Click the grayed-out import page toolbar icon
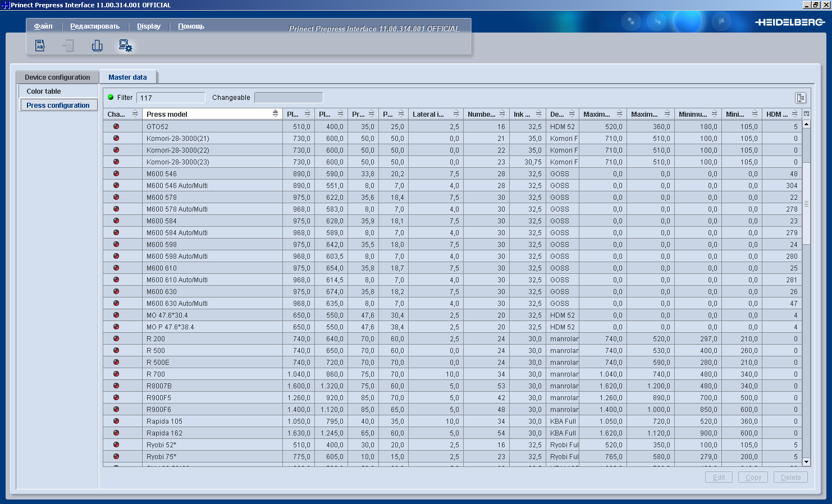The width and height of the screenshot is (832, 504). (x=68, y=45)
